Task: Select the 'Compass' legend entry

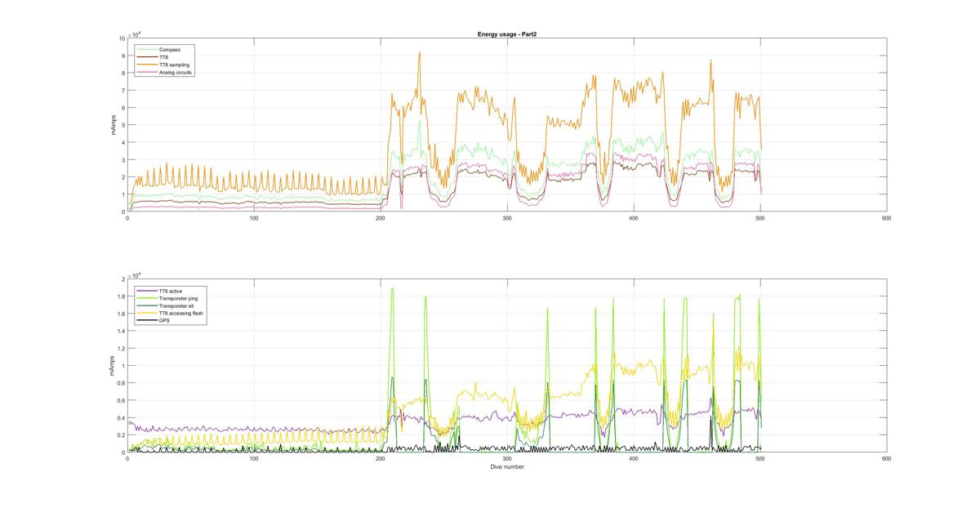Action: [159, 49]
